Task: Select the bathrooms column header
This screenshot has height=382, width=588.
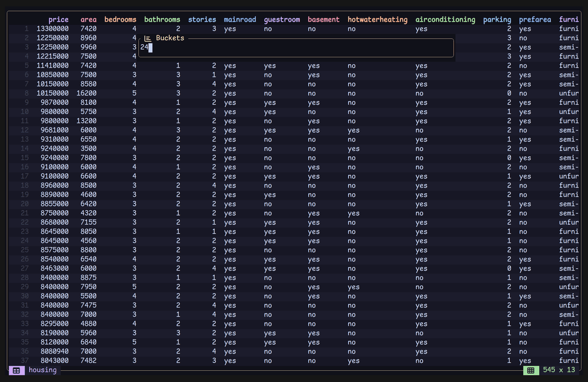Action: pyautogui.click(x=162, y=20)
